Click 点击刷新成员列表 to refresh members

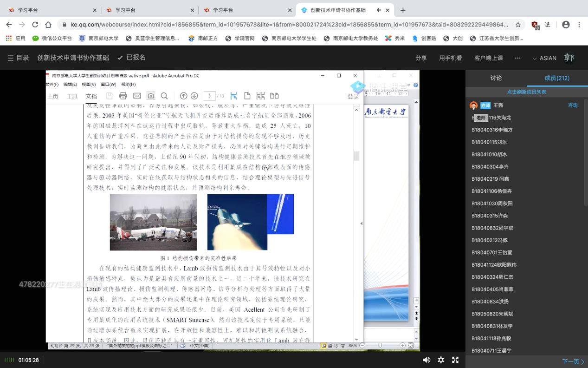[x=526, y=92]
